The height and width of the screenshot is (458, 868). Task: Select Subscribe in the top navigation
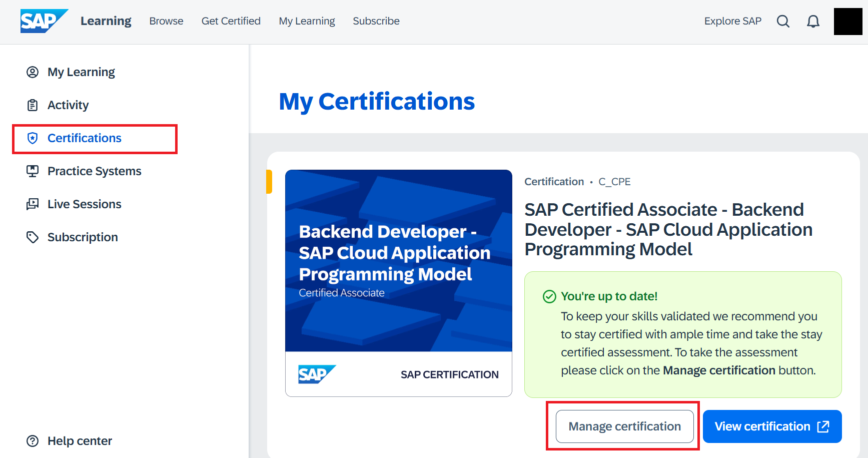coord(376,21)
